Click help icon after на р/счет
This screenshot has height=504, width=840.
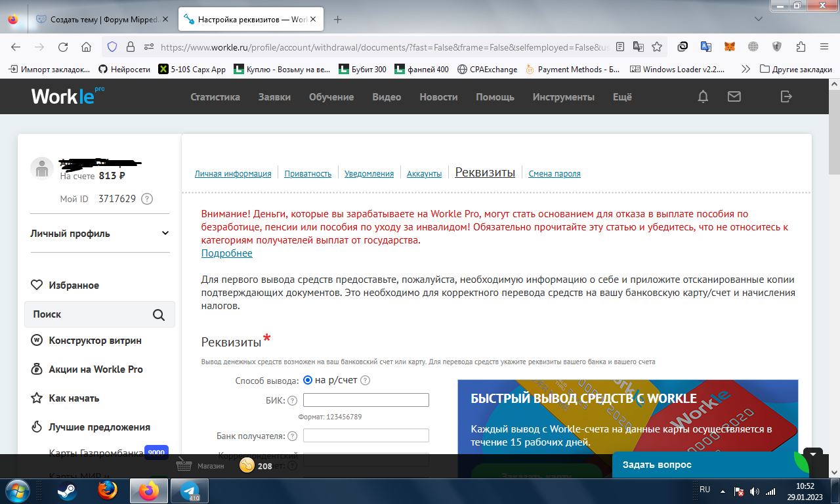point(366,380)
